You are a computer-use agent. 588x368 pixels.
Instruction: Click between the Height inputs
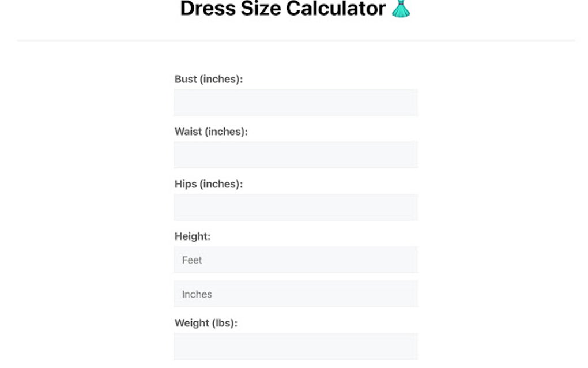pyautogui.click(x=295, y=277)
